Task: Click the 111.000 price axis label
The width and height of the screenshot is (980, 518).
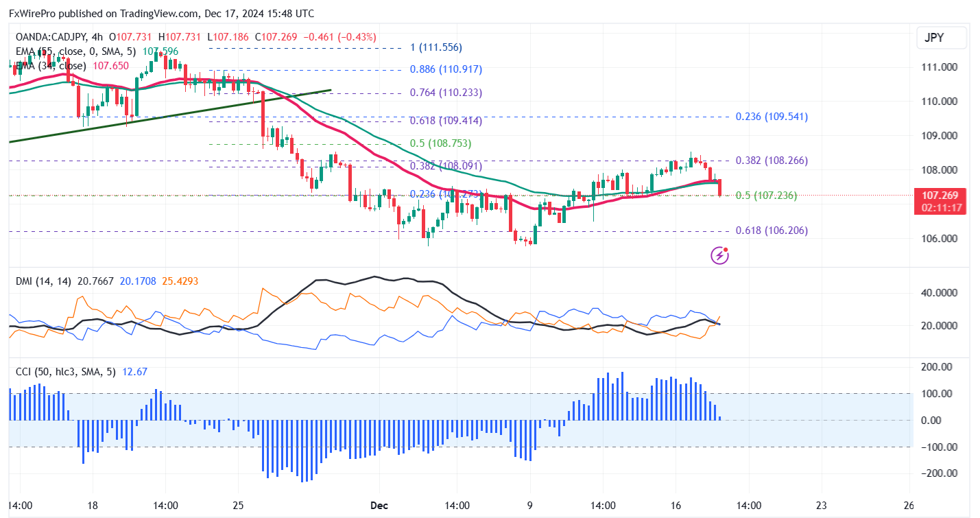Action: click(x=939, y=67)
